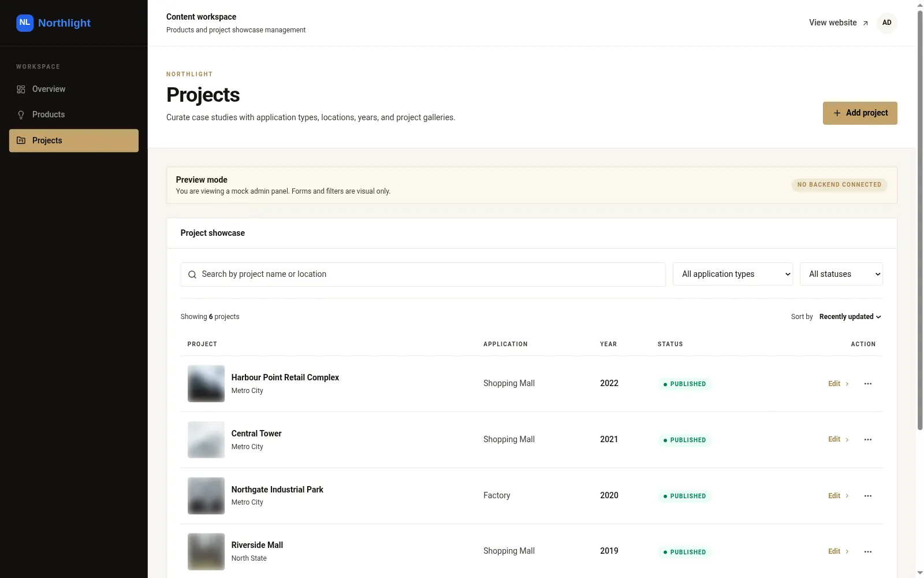The height and width of the screenshot is (578, 924).
Task: Click the Northgate Industrial Park name
Action: coord(277,490)
